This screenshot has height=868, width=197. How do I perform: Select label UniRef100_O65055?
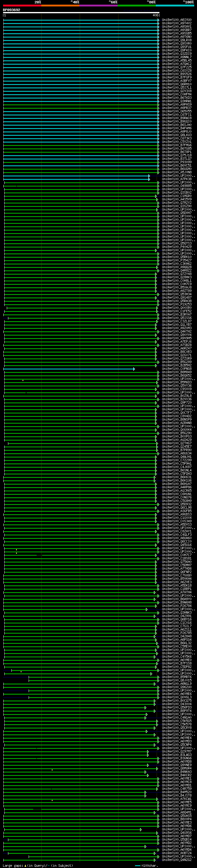pyautogui.click(x=177, y=111)
